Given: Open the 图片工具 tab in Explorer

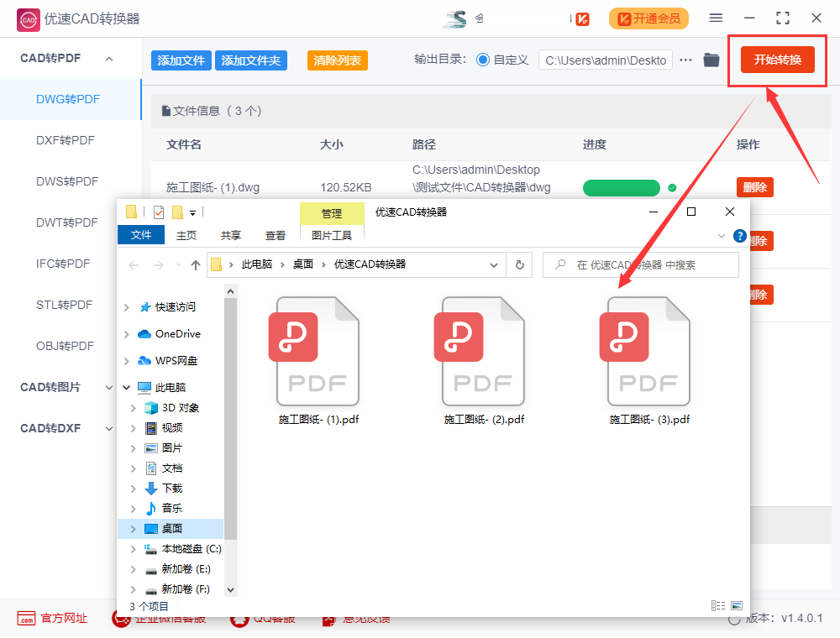Looking at the screenshot, I should pyautogui.click(x=332, y=236).
